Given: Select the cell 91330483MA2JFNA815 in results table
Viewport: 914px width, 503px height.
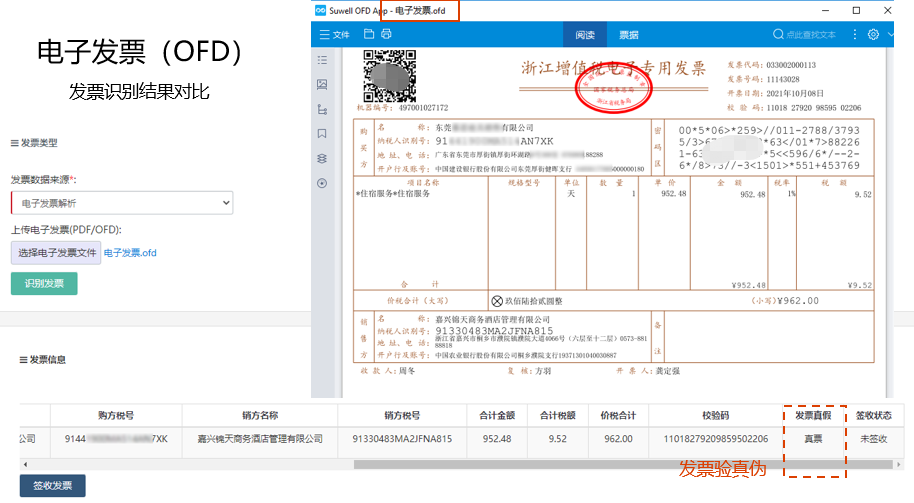Looking at the screenshot, I should click(x=402, y=438).
